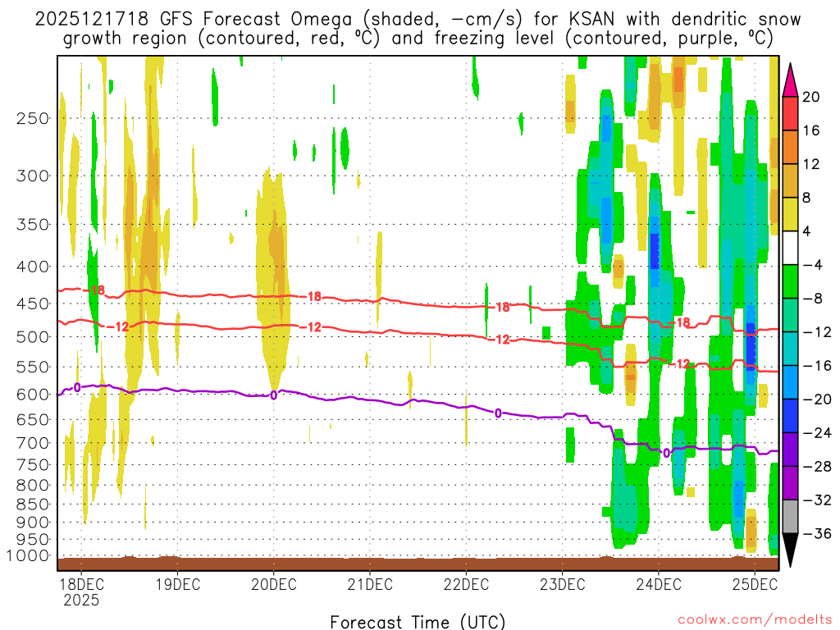
Task: Click the positive "4" colorbar tick label
Action: pos(806,231)
